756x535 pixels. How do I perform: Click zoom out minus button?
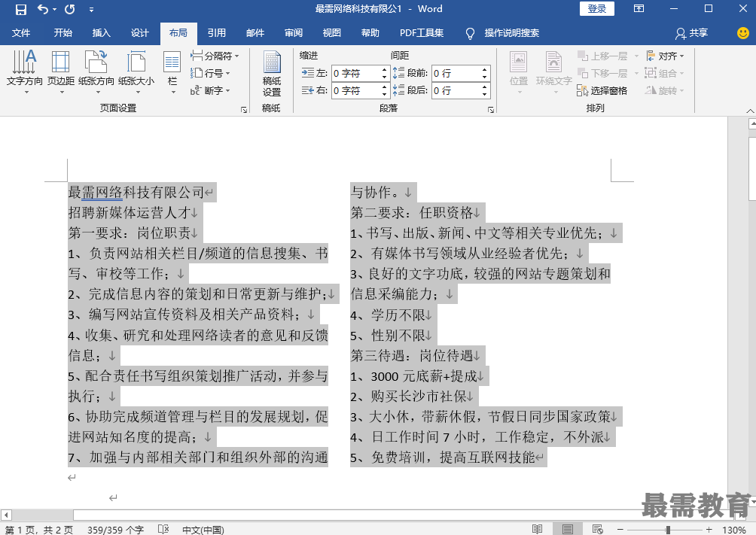pos(620,530)
